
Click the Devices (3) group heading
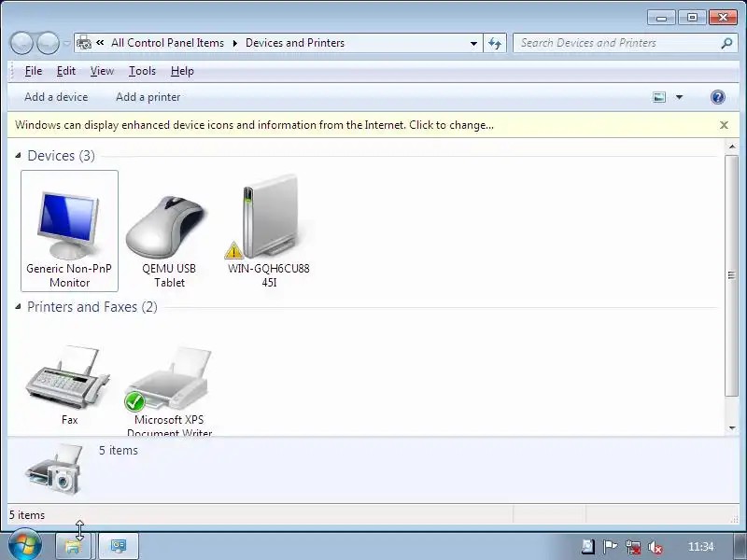coord(61,156)
